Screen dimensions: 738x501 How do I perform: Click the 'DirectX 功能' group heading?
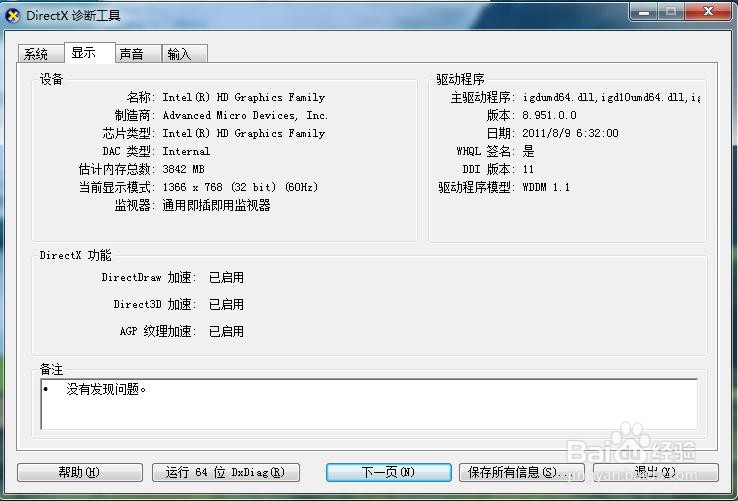[75, 255]
